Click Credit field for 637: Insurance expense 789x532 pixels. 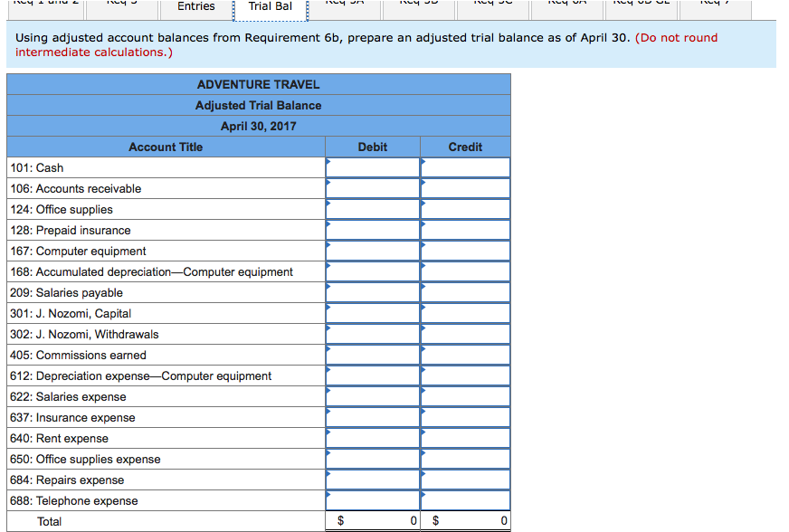click(465, 417)
